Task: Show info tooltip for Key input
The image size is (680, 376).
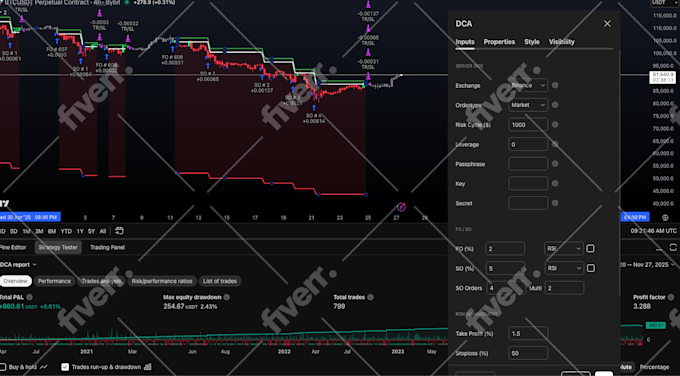Action: 555,183
